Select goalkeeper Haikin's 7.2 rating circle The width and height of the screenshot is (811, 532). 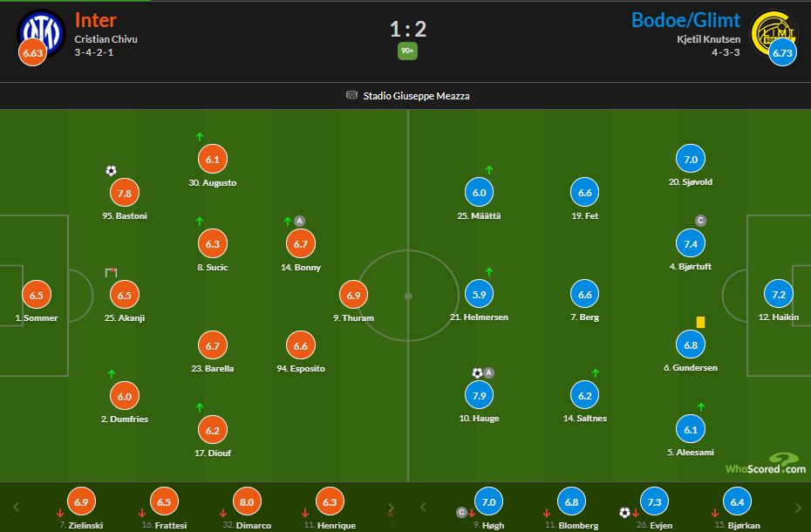coord(779,296)
